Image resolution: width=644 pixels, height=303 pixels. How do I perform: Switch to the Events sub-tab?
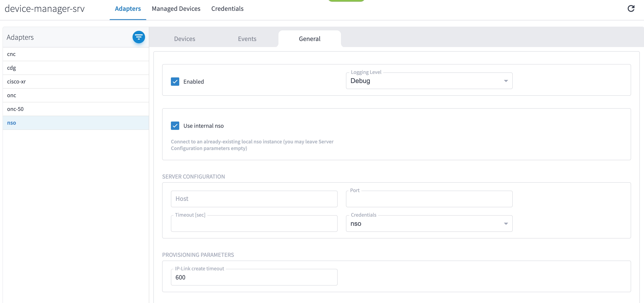point(247,39)
